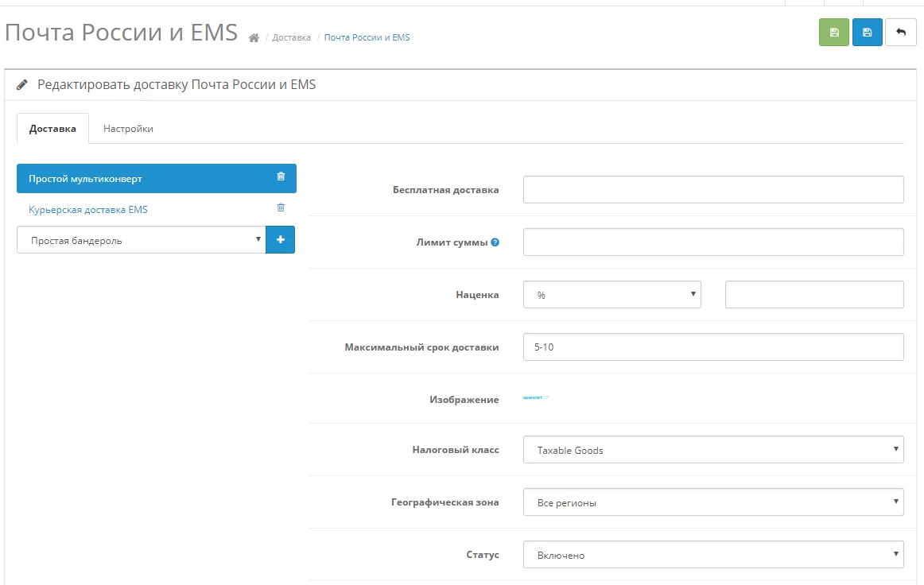Expand the Налоговый класс dropdown
Viewport: 924px width, 585px height.
713,450
